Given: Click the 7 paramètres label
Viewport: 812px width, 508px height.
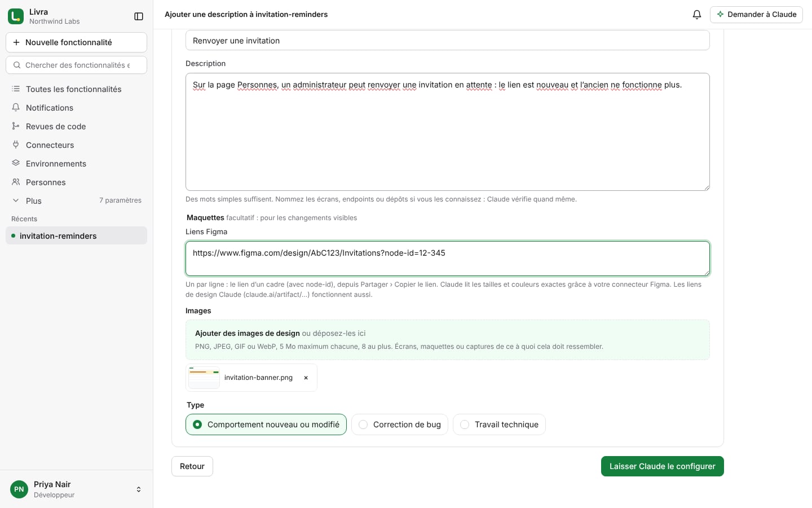Looking at the screenshot, I should (120, 200).
